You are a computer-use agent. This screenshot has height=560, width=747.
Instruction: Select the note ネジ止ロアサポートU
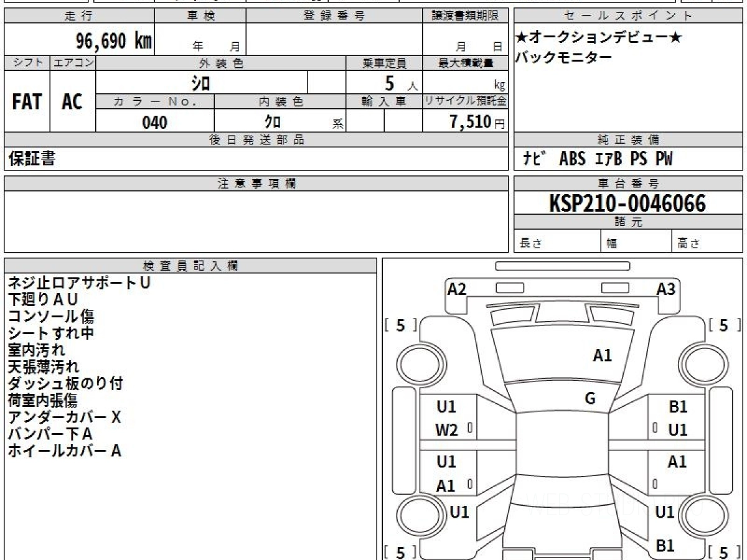(79, 282)
